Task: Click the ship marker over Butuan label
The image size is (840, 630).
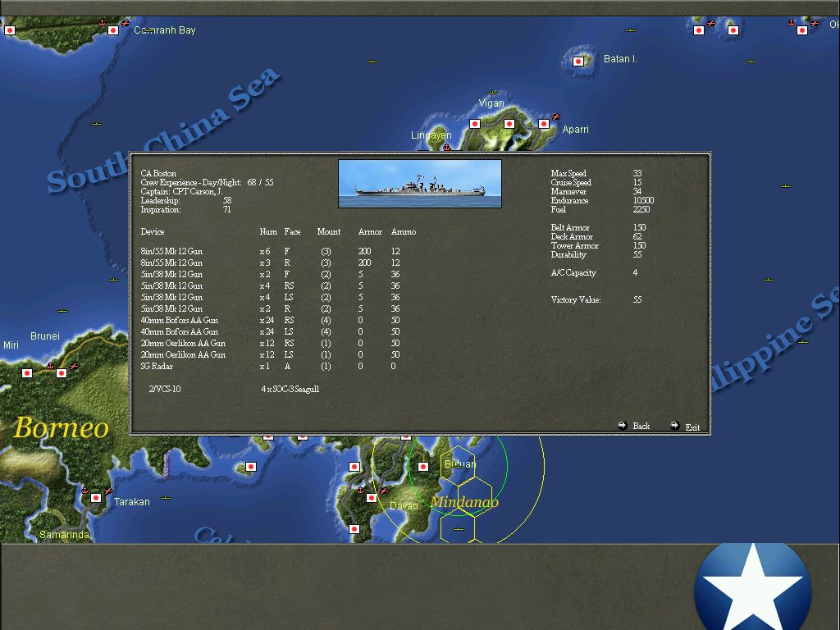Action: pos(459,466)
